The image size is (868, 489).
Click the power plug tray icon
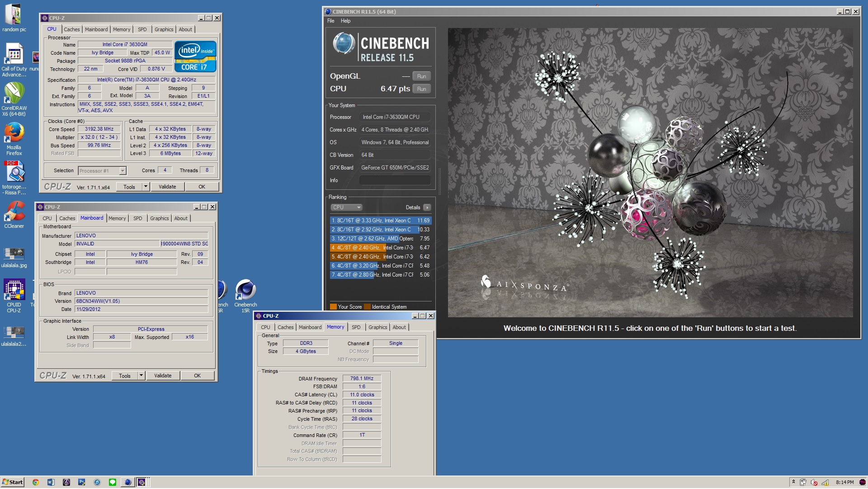point(803,483)
